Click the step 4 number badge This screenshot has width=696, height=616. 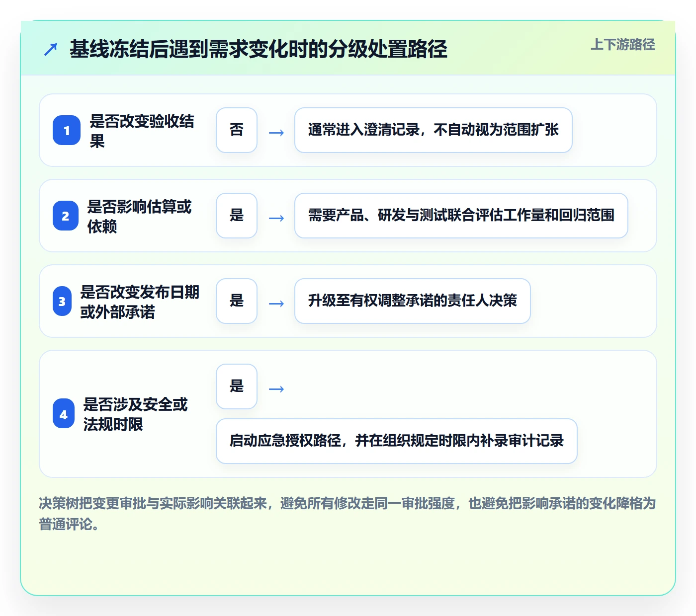click(x=64, y=413)
